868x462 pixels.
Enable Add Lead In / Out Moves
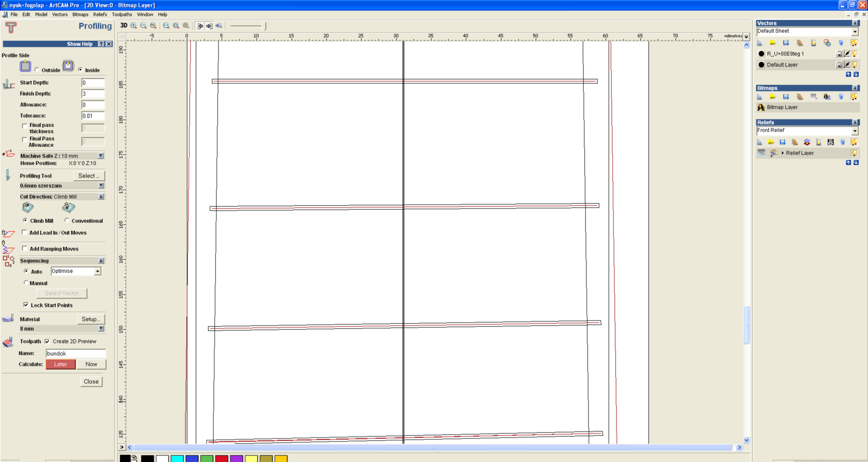point(25,233)
